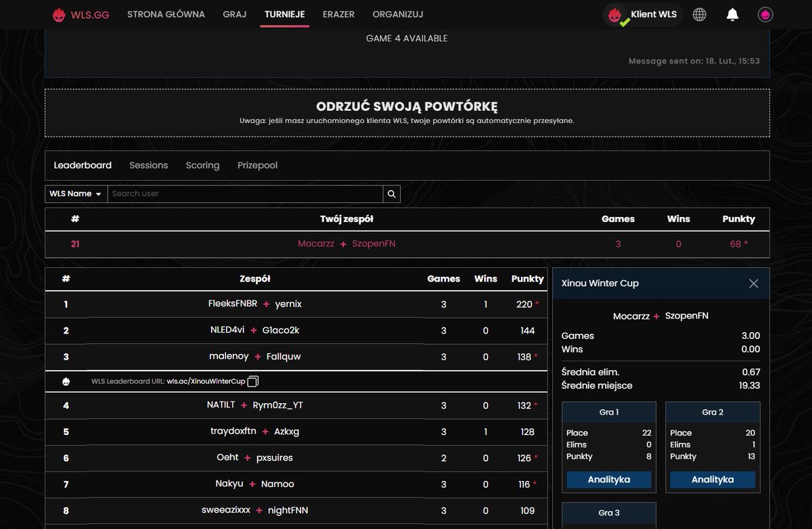
Task: Select player pxsuires
Action: 275,458
